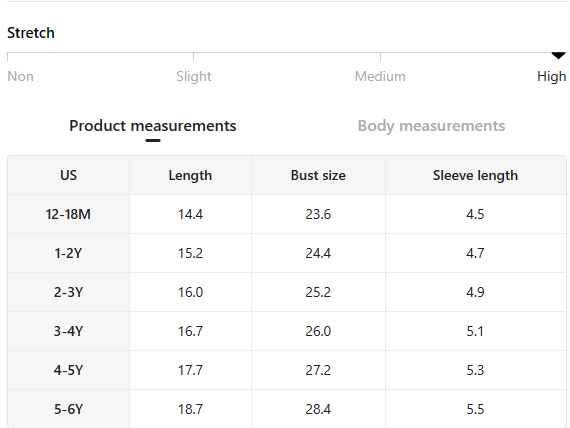
Task: Click the High stretch label
Action: coord(551,76)
